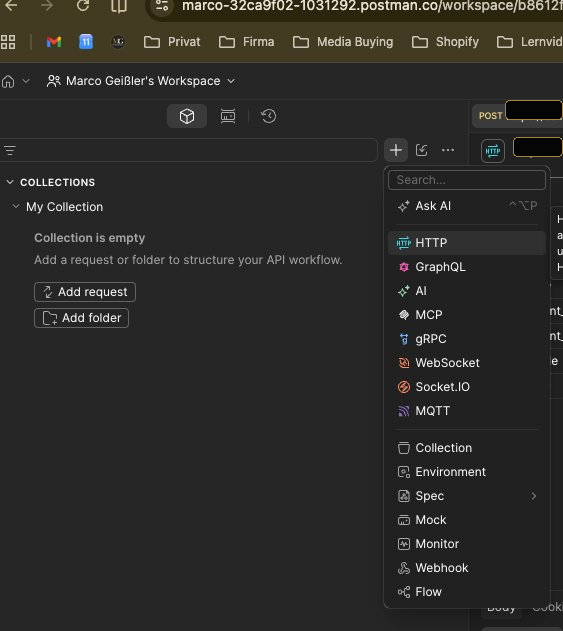Create a new GraphQL request

pyautogui.click(x=467, y=267)
